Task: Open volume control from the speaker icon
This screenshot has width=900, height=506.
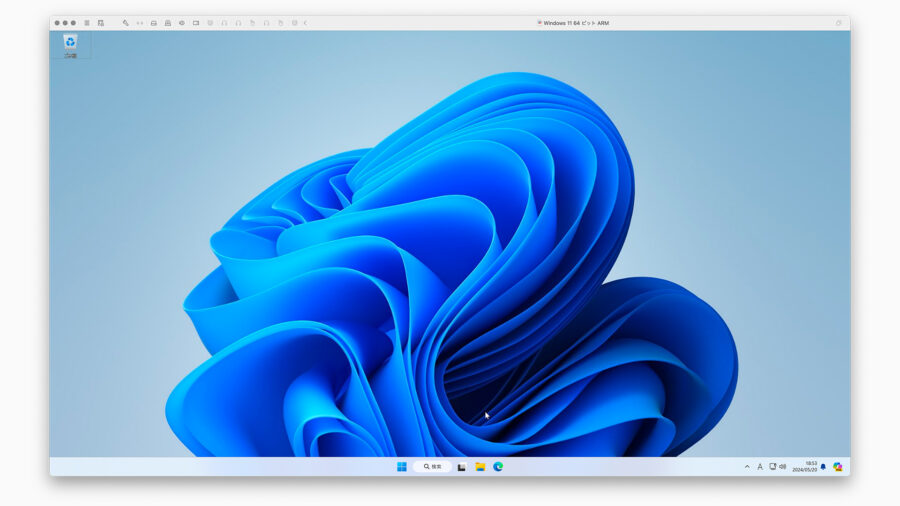Action: (x=782, y=467)
